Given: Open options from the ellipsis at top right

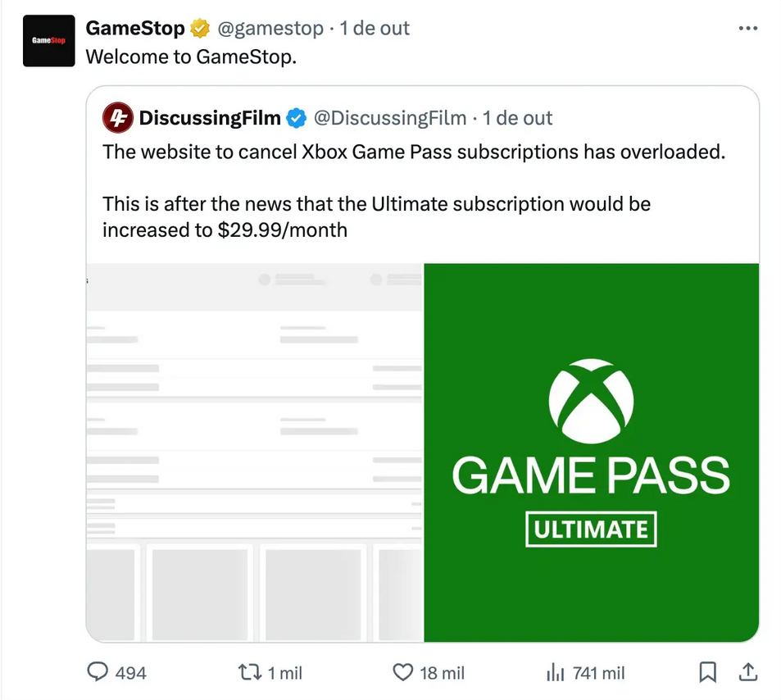Looking at the screenshot, I should 748,27.
